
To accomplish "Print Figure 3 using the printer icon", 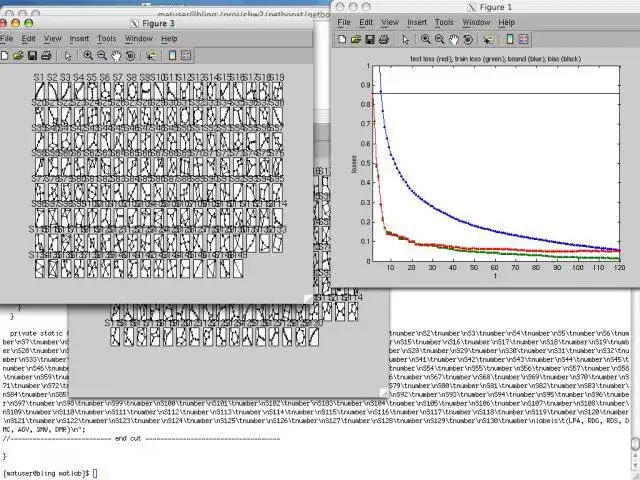I will [46, 56].
